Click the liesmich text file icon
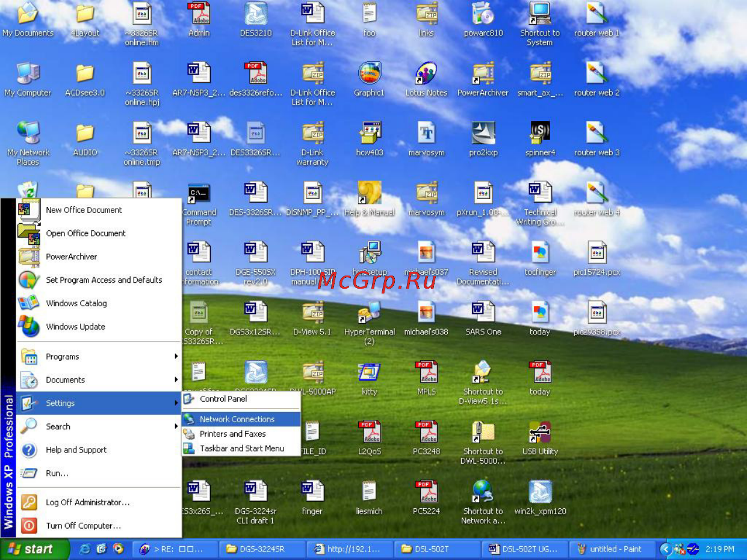This screenshot has width=747, height=560. click(x=370, y=491)
